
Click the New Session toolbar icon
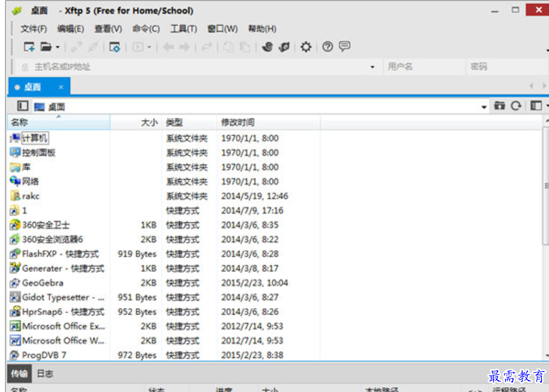pyautogui.click(x=29, y=47)
